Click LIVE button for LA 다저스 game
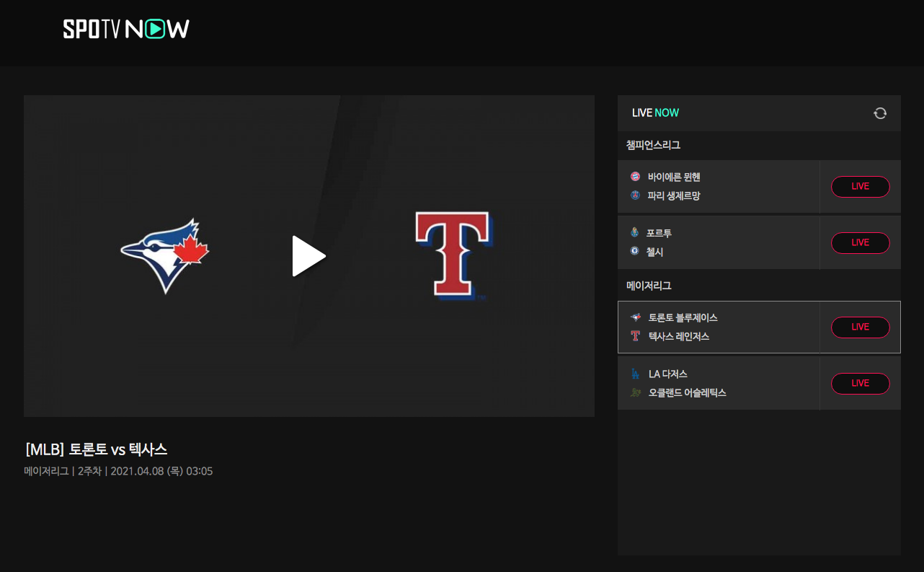924x572 pixels. pos(861,384)
